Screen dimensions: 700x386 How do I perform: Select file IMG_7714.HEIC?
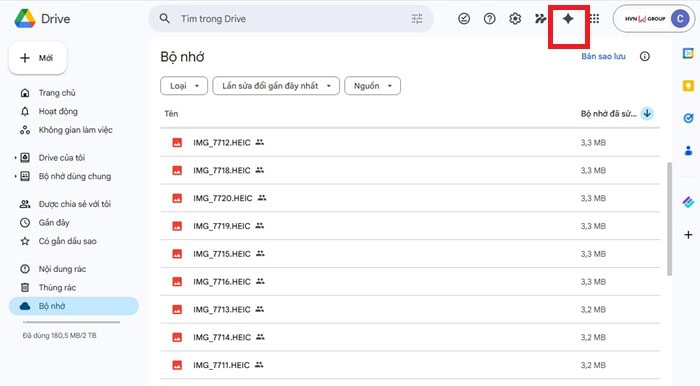point(410,337)
